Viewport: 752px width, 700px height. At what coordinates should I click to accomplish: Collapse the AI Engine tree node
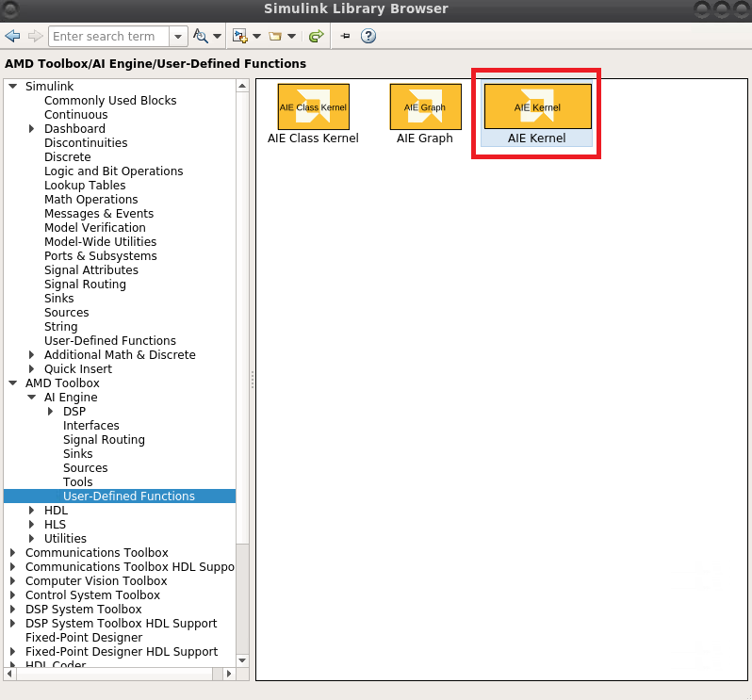32,398
